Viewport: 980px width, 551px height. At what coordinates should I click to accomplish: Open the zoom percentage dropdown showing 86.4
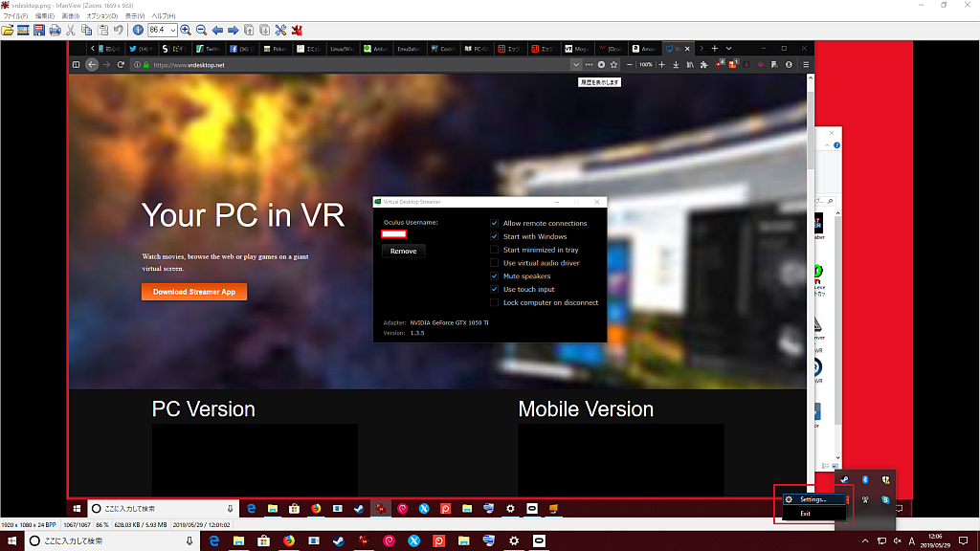pyautogui.click(x=172, y=30)
